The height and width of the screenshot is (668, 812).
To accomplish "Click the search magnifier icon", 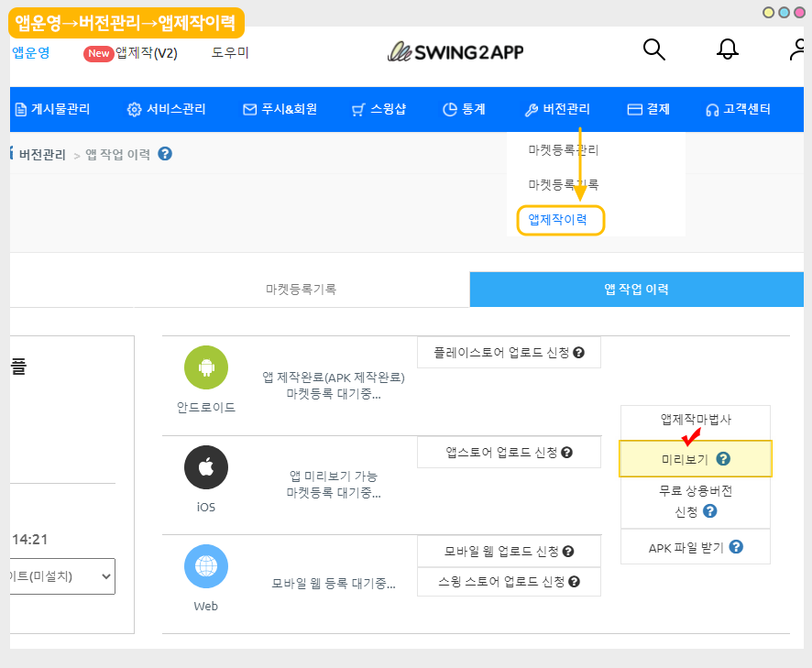I will click(x=653, y=50).
